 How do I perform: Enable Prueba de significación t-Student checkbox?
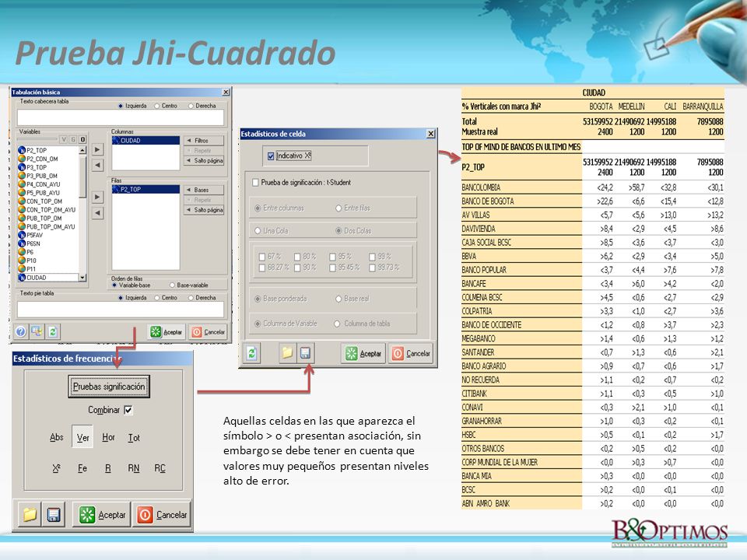coord(256,182)
